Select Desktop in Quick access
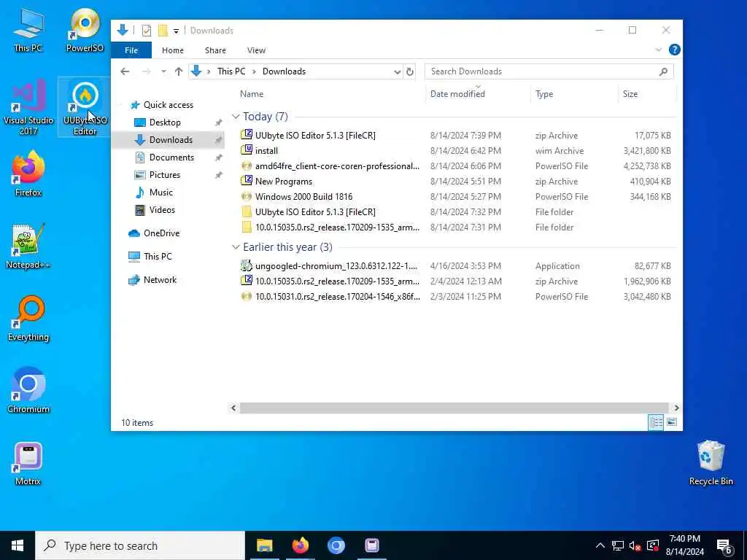Screen dimensions: 747x560 click(x=164, y=122)
